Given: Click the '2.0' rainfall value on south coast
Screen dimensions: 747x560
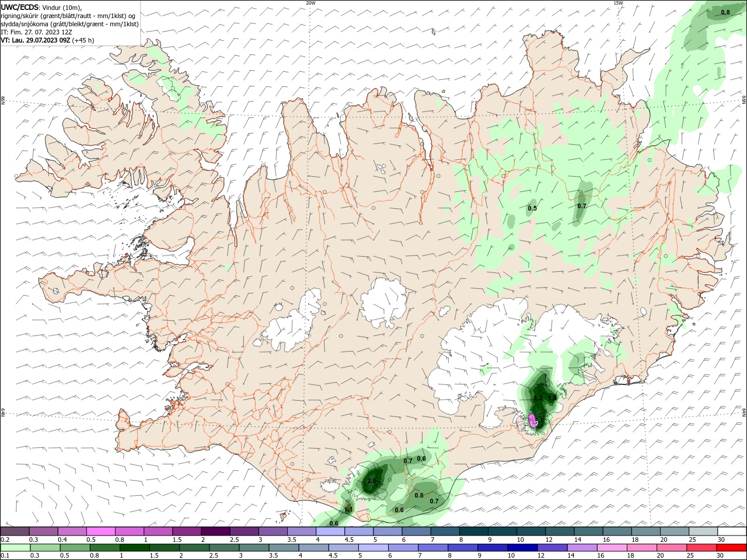Looking at the screenshot, I should (x=371, y=481).
